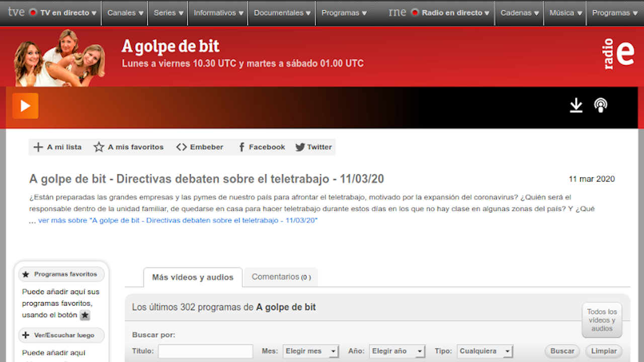Open the Programas favoritos sidebar section
The height and width of the screenshot is (362, 644).
(x=61, y=275)
